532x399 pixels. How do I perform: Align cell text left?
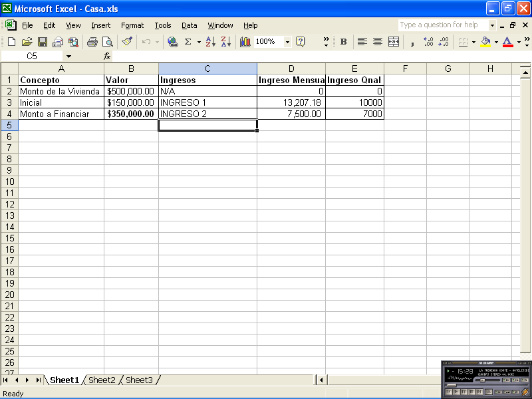[362, 42]
